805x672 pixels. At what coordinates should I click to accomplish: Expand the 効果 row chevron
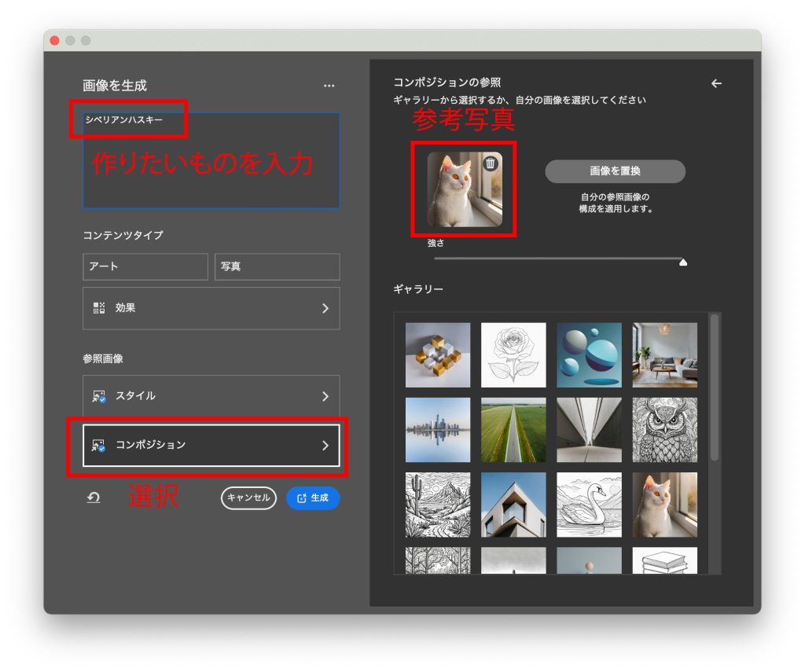point(325,308)
